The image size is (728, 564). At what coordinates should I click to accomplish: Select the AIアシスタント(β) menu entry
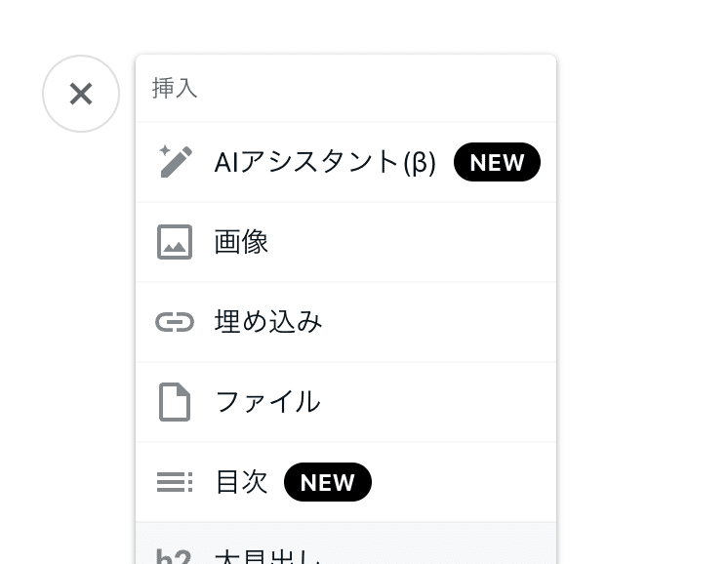[325, 162]
